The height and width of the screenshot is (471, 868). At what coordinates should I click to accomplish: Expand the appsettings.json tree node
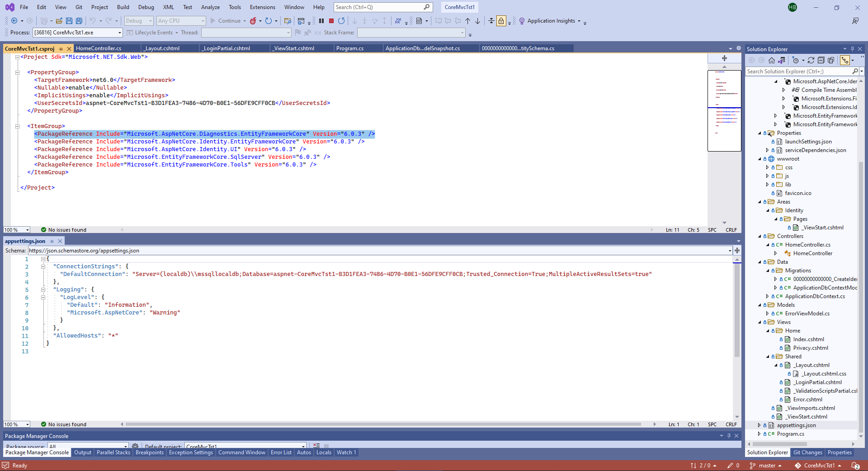click(759, 425)
